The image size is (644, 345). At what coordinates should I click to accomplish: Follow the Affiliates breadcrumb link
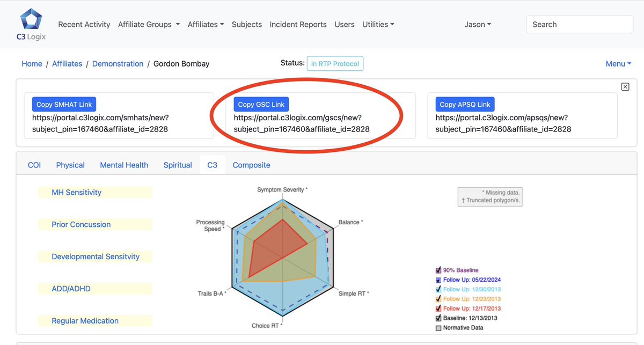point(67,63)
